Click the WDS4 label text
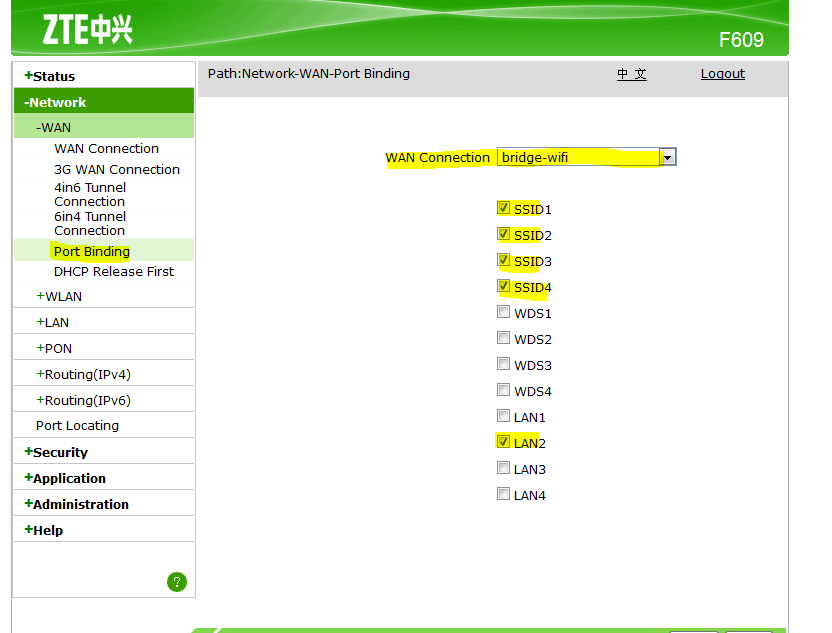The image size is (832, 633). point(533,392)
